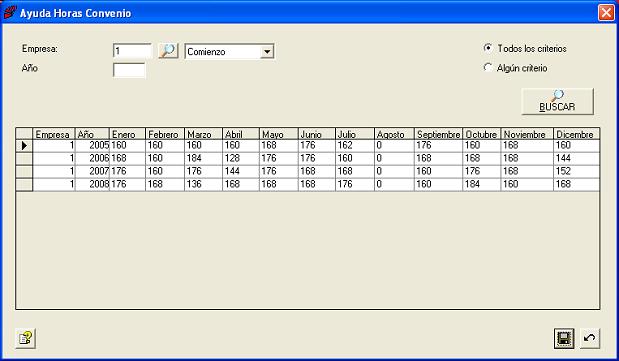The width and height of the screenshot is (619, 361).
Task: Click the Octubre column header
Action: point(482,134)
